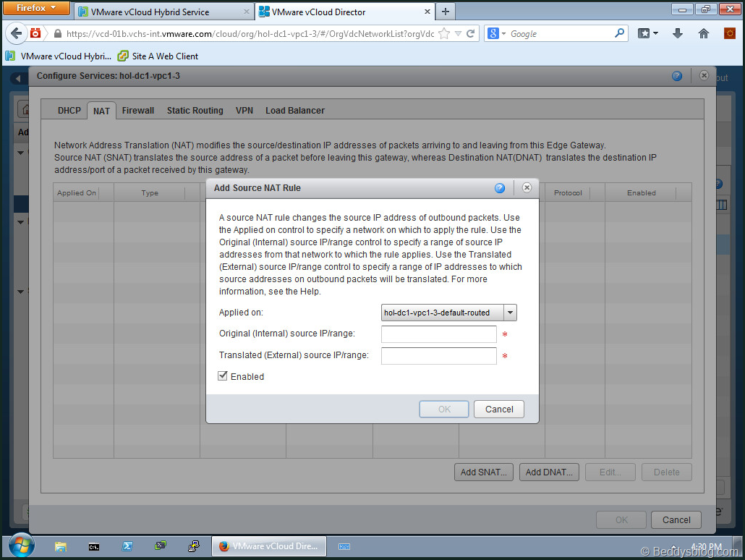The height and width of the screenshot is (560, 745).
Task: Select the NAT tab
Action: click(x=101, y=111)
